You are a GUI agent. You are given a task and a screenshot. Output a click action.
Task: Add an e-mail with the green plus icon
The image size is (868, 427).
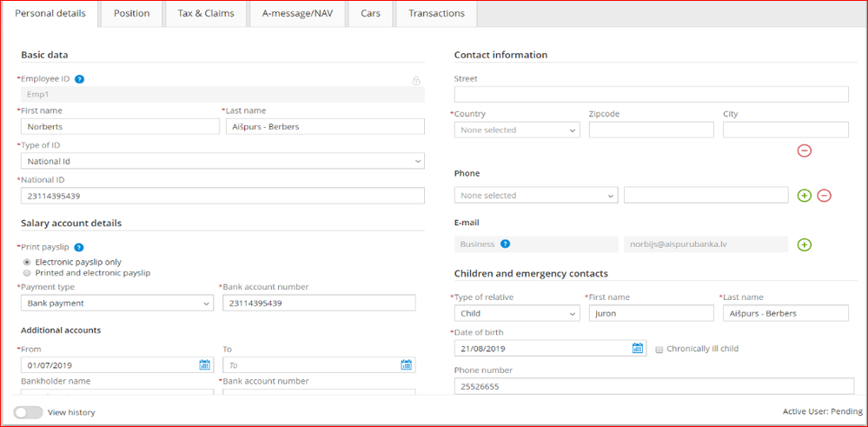click(805, 244)
